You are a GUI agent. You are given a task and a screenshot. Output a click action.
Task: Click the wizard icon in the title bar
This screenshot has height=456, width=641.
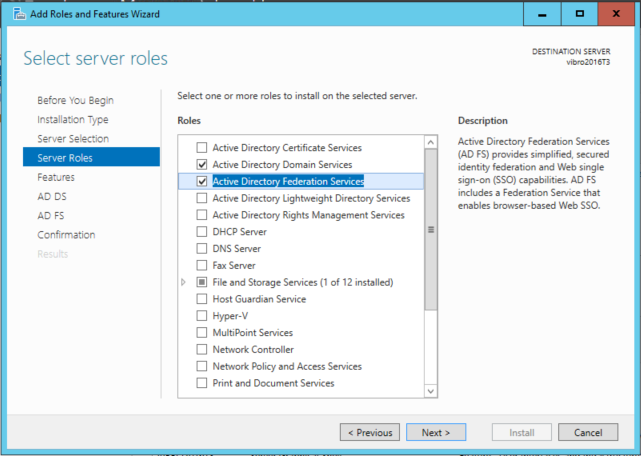pyautogui.click(x=19, y=14)
